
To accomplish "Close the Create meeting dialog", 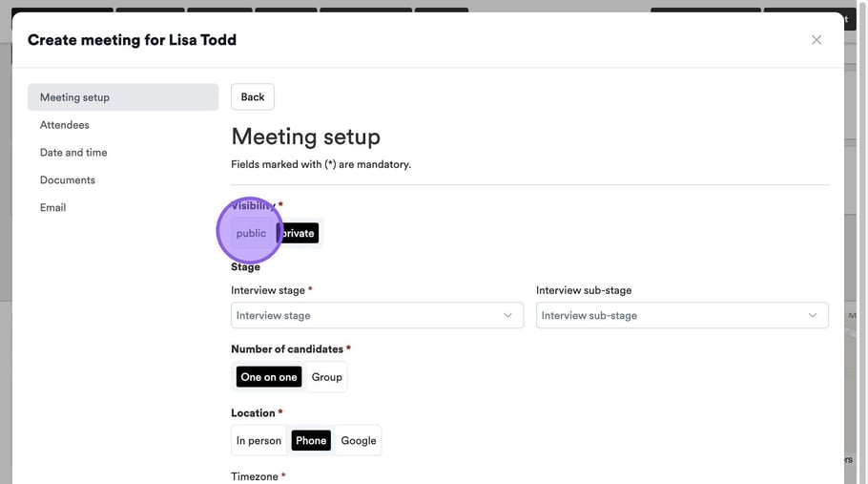I will click(x=816, y=40).
